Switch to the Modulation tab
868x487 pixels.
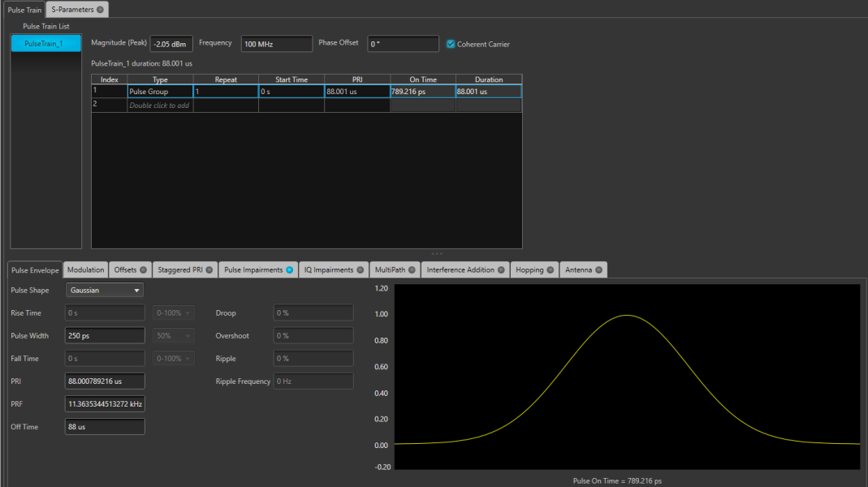tap(85, 269)
